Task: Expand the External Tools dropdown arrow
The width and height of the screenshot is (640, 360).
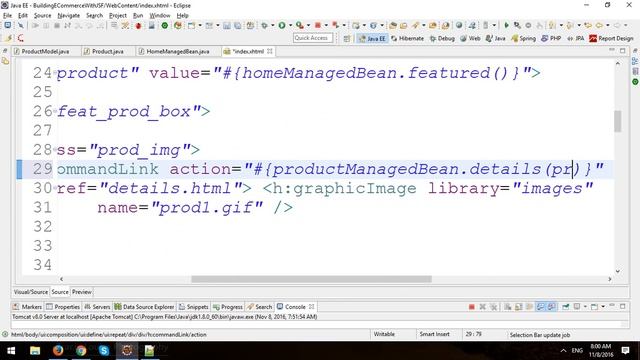Action: click(308, 25)
